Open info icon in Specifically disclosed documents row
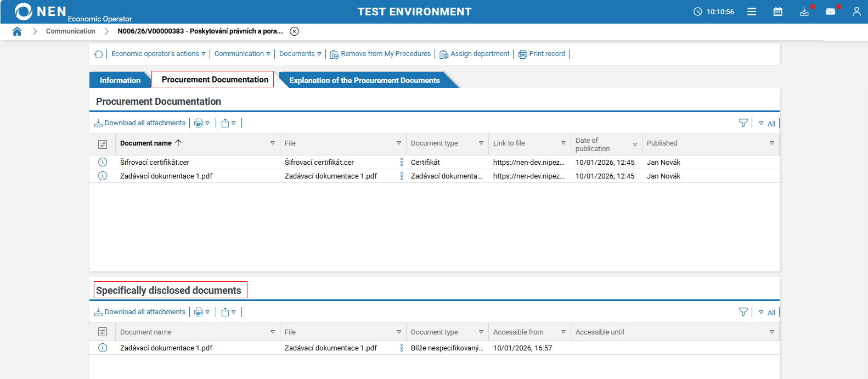 (x=103, y=348)
